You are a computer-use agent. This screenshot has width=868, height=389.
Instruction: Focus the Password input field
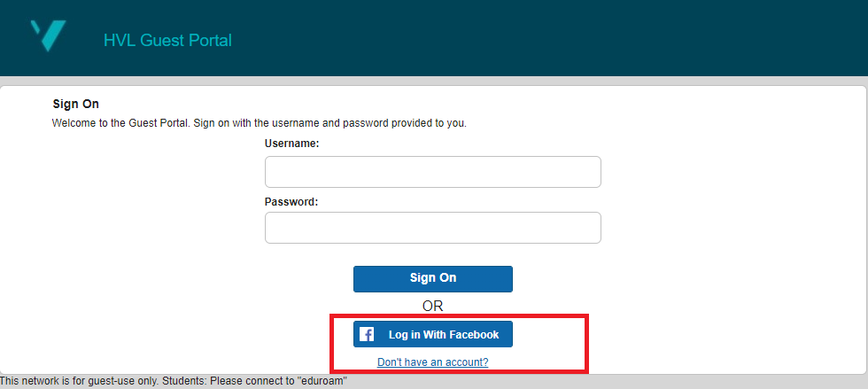click(432, 228)
